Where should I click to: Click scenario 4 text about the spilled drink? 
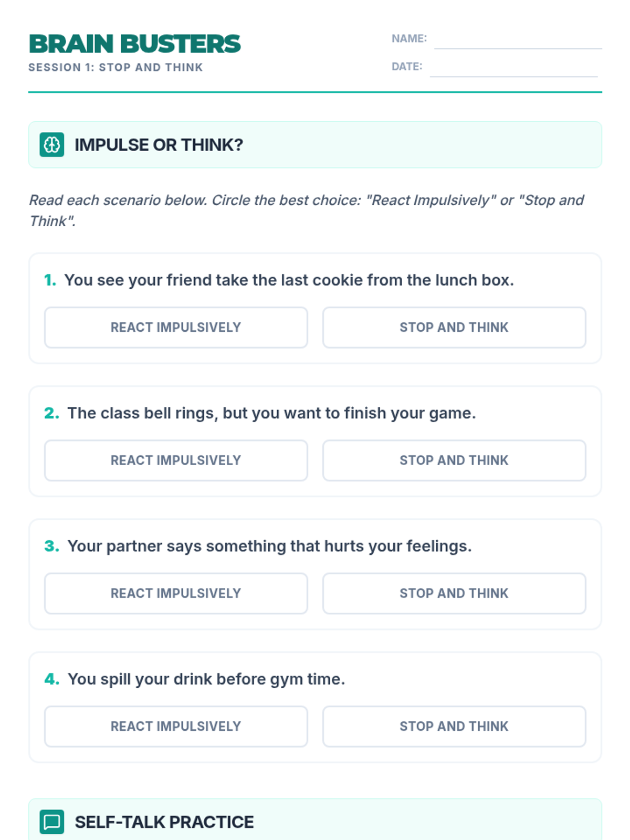206,679
